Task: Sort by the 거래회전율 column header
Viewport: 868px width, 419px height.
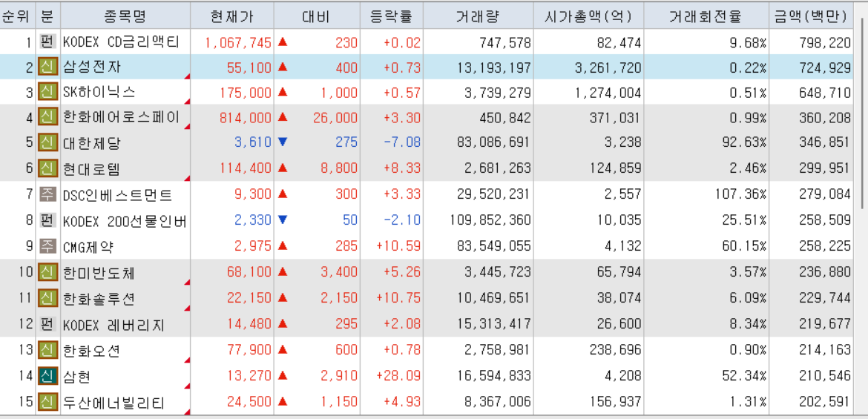Action: (x=706, y=16)
